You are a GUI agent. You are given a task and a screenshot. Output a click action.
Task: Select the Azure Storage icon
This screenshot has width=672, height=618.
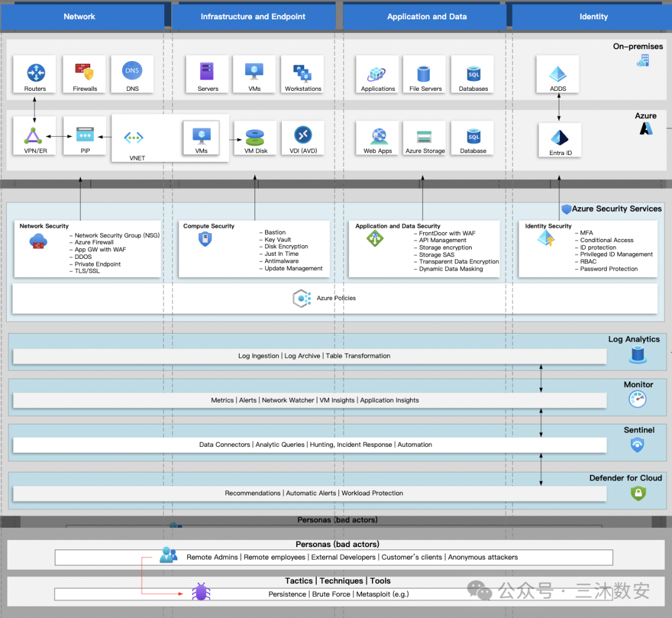[x=424, y=137]
